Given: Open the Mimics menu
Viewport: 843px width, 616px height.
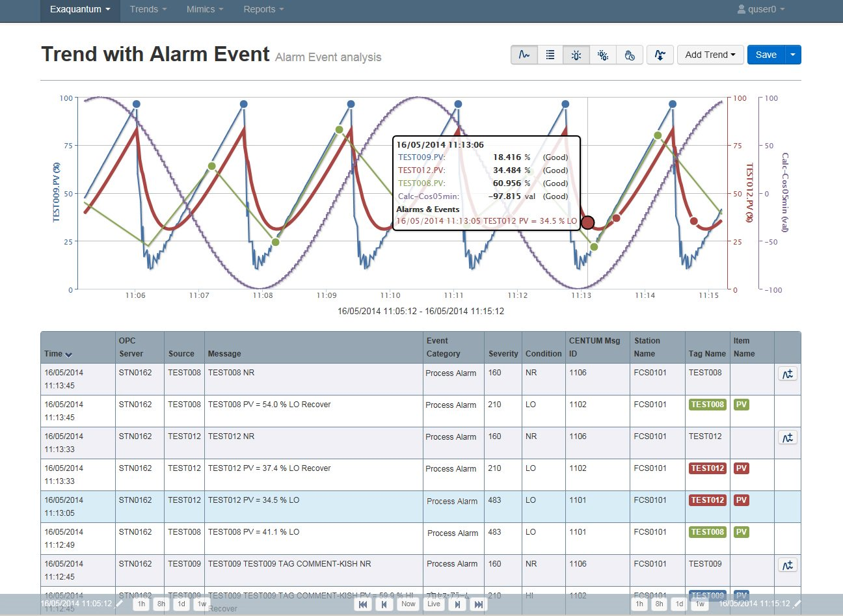Looking at the screenshot, I should [x=204, y=10].
